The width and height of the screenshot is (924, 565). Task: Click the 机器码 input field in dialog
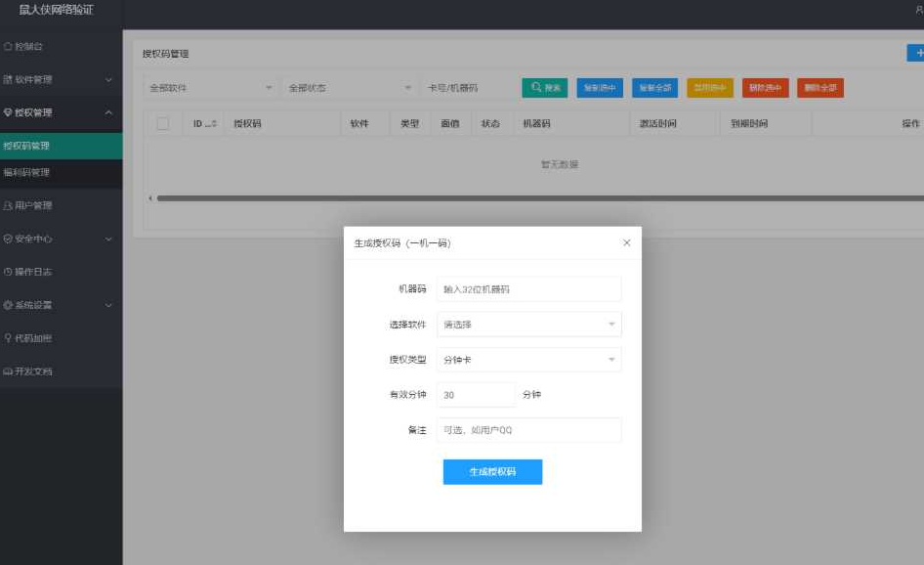click(529, 289)
